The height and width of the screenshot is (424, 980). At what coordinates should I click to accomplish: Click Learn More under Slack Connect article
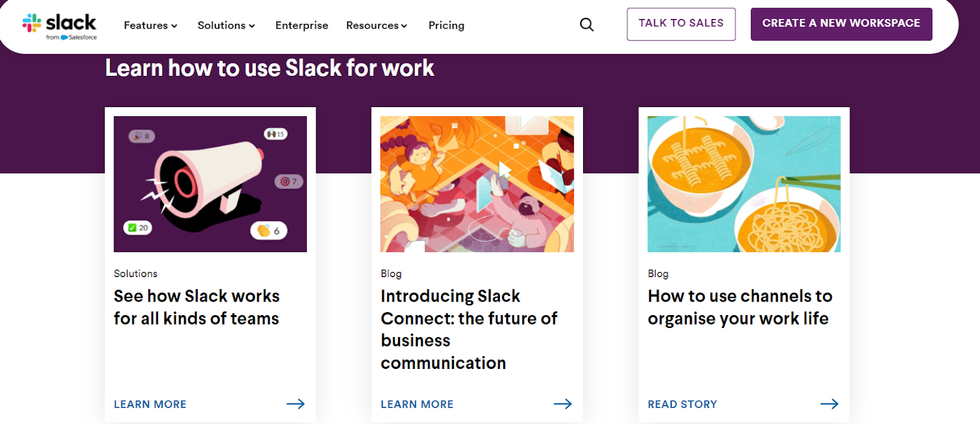tap(417, 404)
